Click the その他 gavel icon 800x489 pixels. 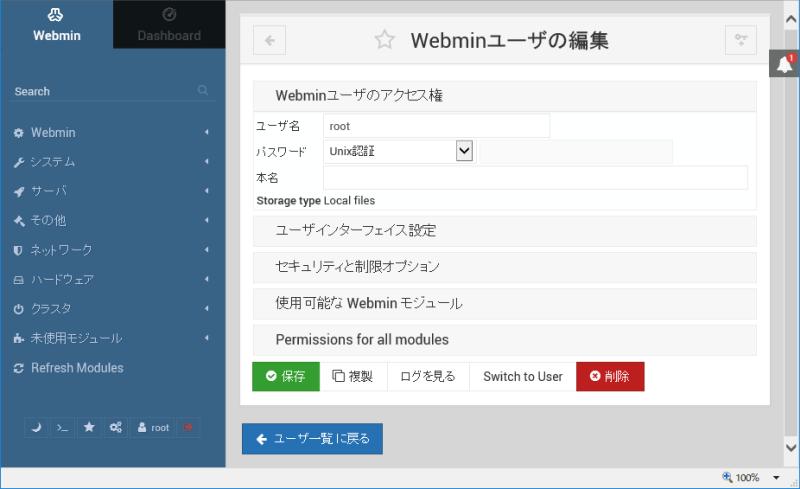18,221
